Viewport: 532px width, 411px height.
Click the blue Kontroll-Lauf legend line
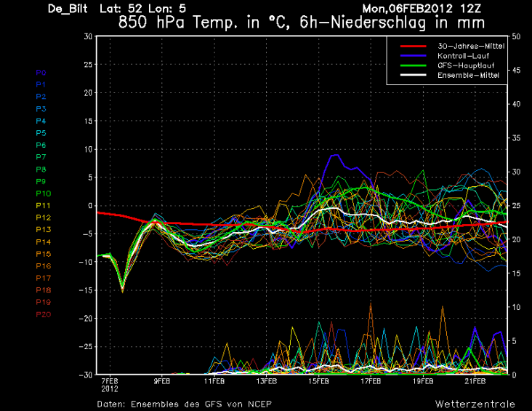[x=413, y=56]
